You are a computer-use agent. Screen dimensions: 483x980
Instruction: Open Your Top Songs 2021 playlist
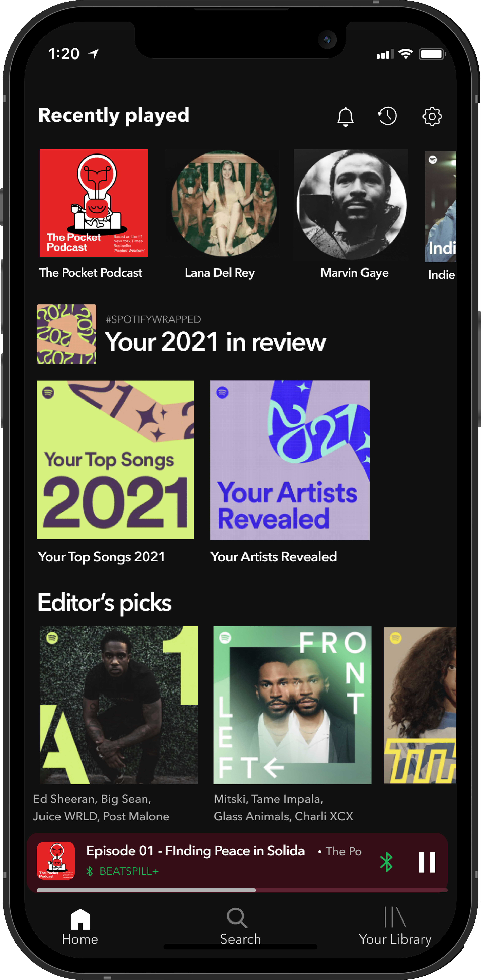[x=115, y=460]
